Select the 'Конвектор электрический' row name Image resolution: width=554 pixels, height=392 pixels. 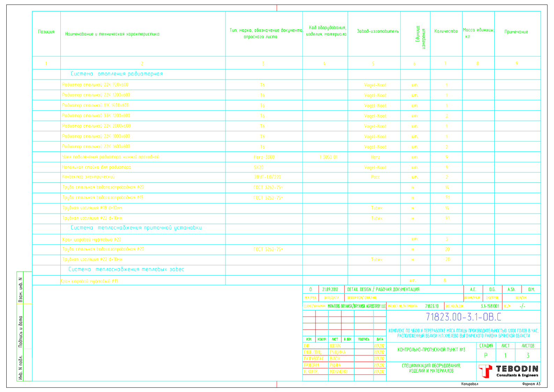coord(88,177)
